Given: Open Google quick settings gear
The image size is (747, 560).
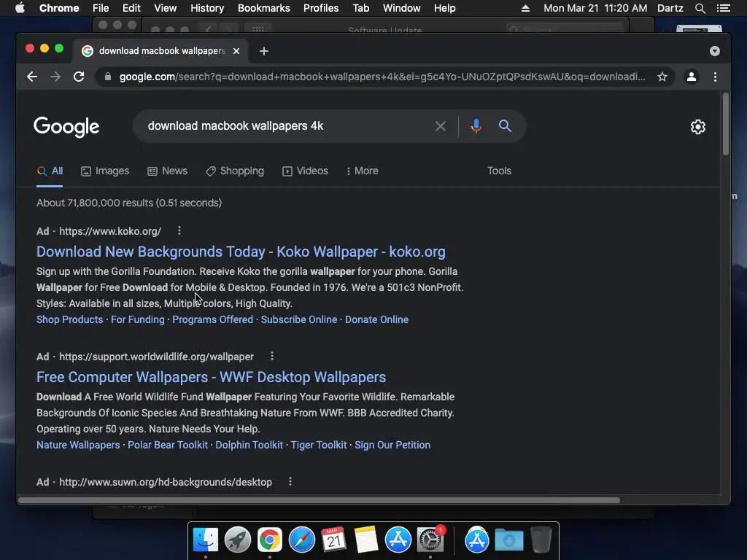Looking at the screenshot, I should coord(698,127).
